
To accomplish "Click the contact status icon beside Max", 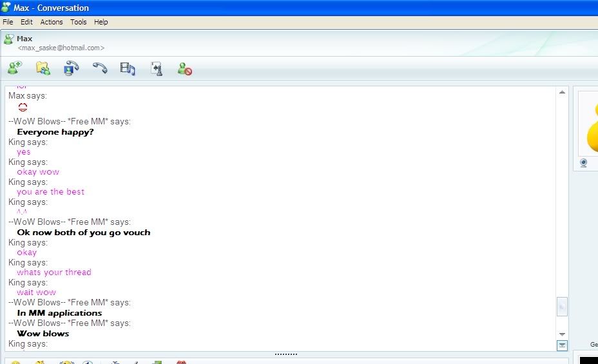I will click(x=8, y=39).
